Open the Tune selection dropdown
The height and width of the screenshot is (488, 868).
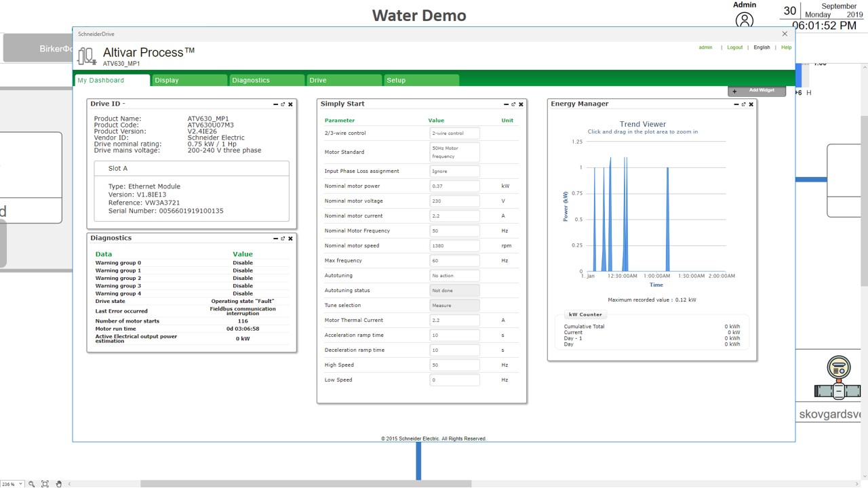(454, 306)
